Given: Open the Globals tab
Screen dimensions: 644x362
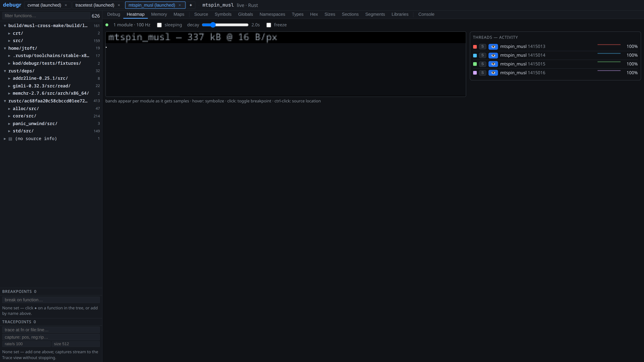Looking at the screenshot, I should click(245, 14).
